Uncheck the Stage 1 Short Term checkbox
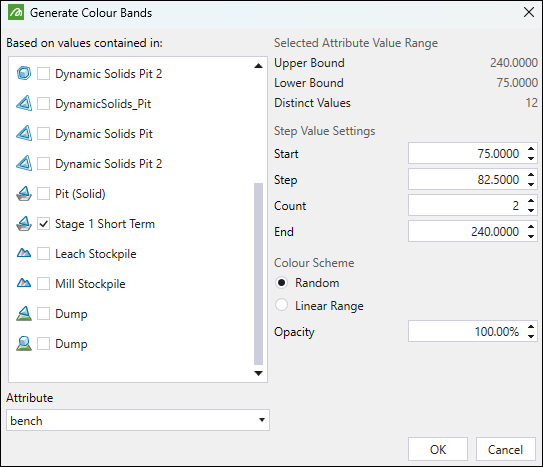 pyautogui.click(x=43, y=224)
